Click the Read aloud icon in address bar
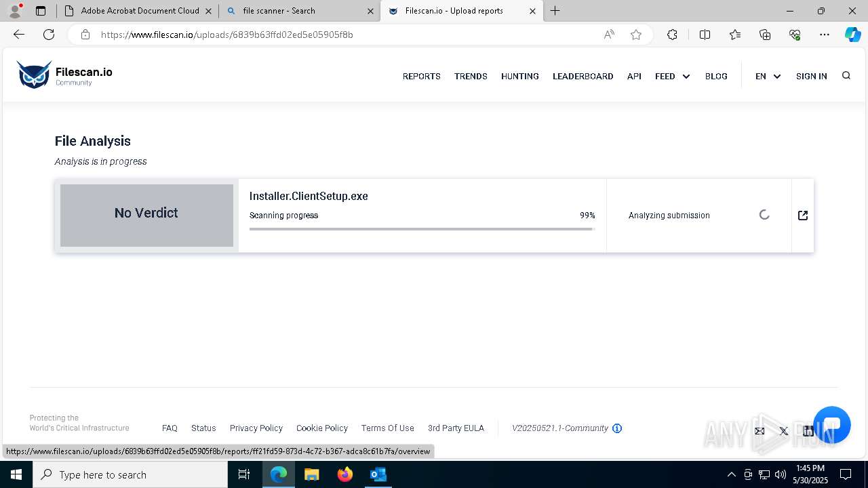 point(609,35)
